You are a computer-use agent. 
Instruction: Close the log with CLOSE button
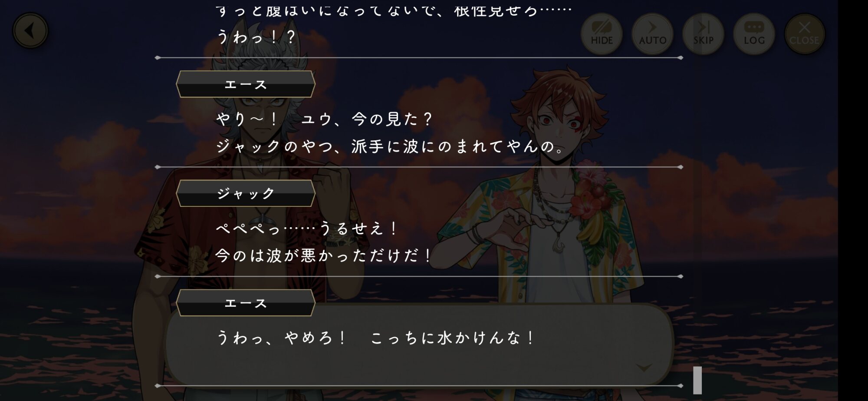[x=804, y=34]
